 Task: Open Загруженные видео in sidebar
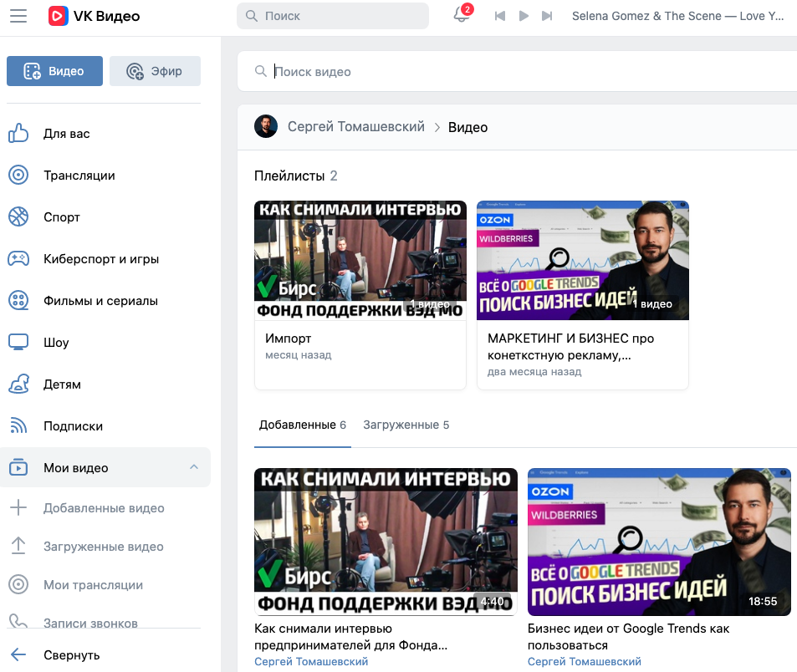click(x=103, y=547)
